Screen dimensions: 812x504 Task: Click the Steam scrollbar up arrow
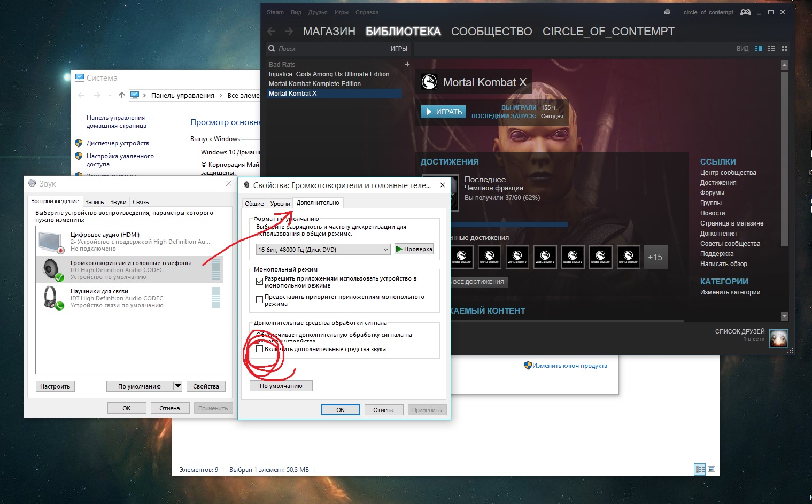click(784, 65)
